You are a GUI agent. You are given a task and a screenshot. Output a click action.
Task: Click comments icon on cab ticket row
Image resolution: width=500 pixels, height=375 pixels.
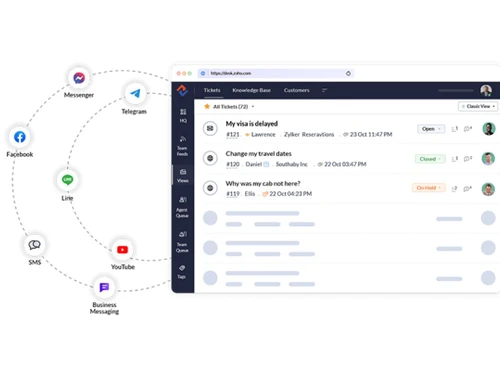pyautogui.click(x=468, y=189)
